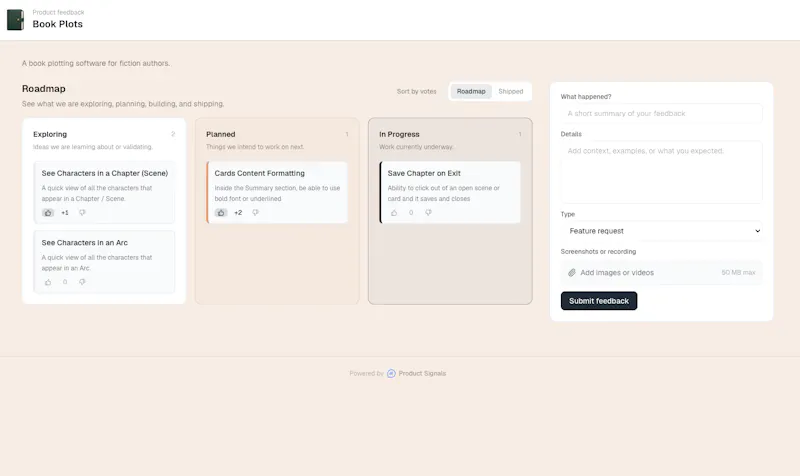The height and width of the screenshot is (476, 800).
Task: Click the +1 vote count
Action: pyautogui.click(x=65, y=213)
